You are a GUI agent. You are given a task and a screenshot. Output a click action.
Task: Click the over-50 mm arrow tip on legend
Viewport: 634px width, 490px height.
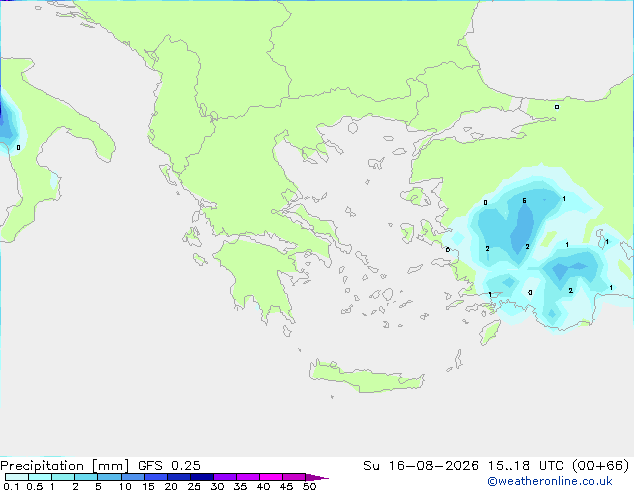pyautogui.click(x=317, y=477)
